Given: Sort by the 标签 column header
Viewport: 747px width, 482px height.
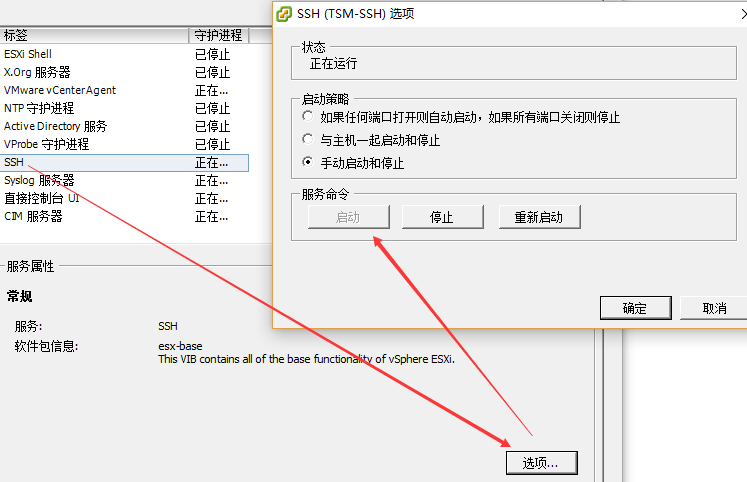Looking at the screenshot, I should tap(94, 36).
